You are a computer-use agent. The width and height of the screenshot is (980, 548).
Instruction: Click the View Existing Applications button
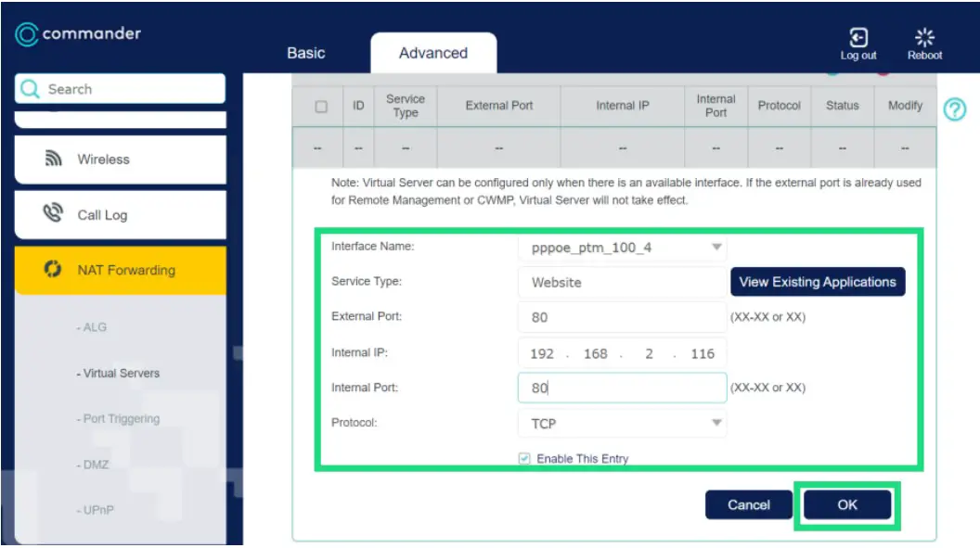coord(818,282)
